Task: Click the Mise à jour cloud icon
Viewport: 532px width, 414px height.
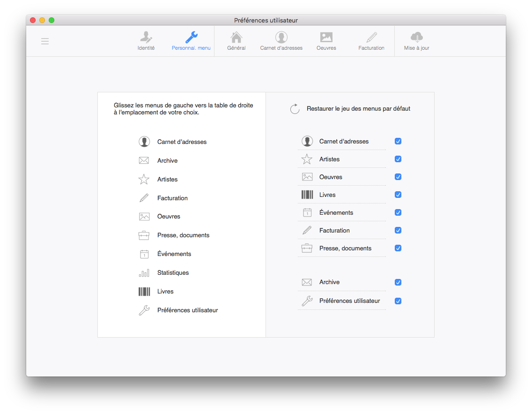Action: tap(416, 38)
